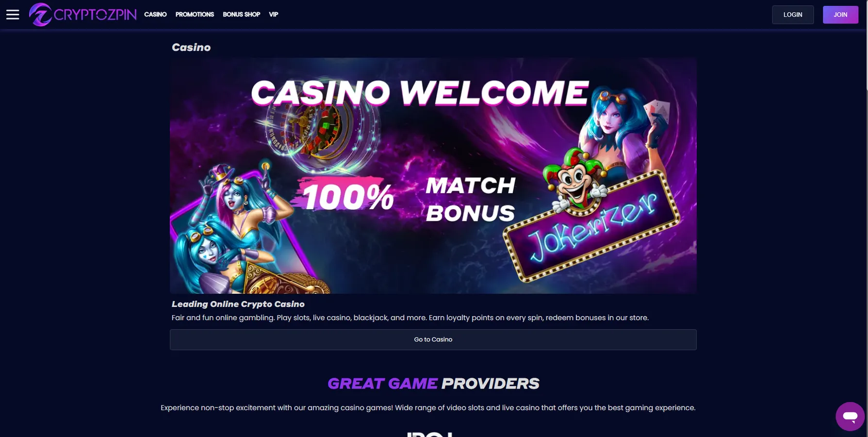Click the Casino section heading
This screenshot has width=868, height=437.
191,47
